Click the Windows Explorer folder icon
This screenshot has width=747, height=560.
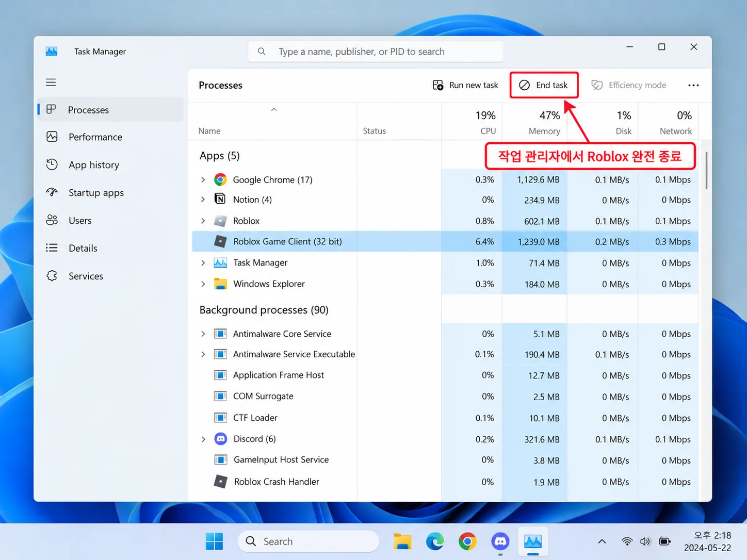[x=220, y=284]
